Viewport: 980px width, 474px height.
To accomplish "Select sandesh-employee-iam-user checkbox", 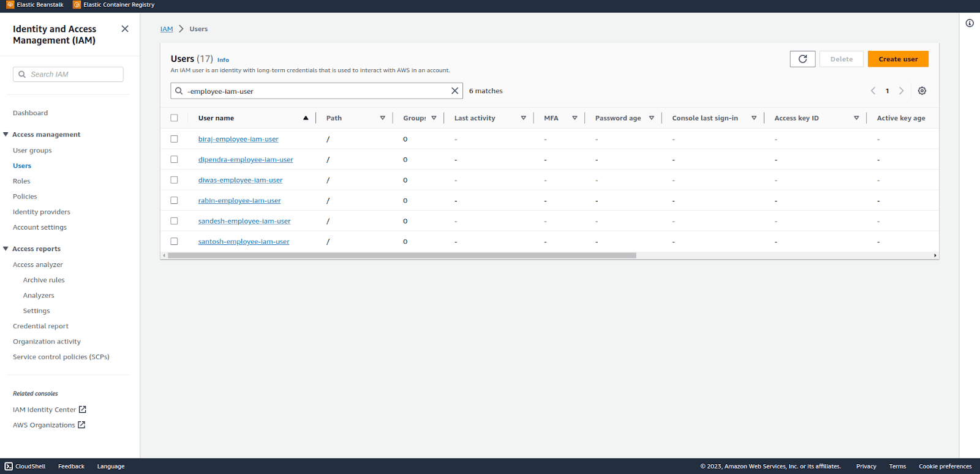I will coord(174,221).
